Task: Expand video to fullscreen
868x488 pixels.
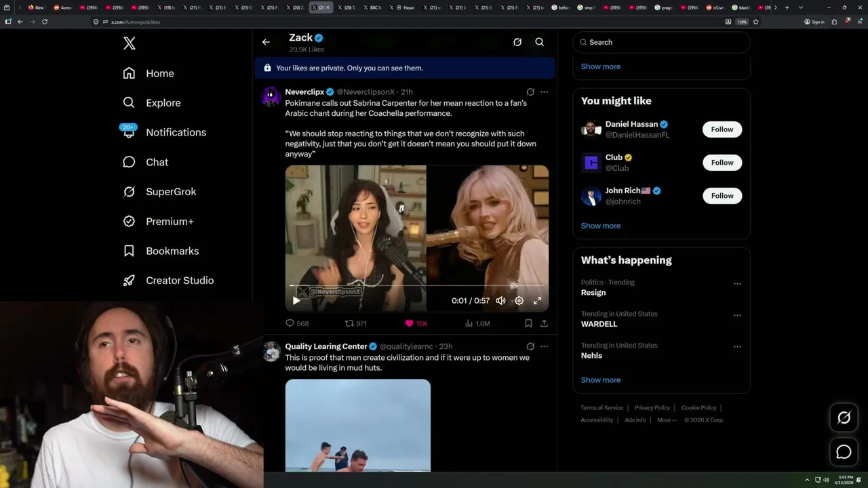Action: click(x=537, y=300)
